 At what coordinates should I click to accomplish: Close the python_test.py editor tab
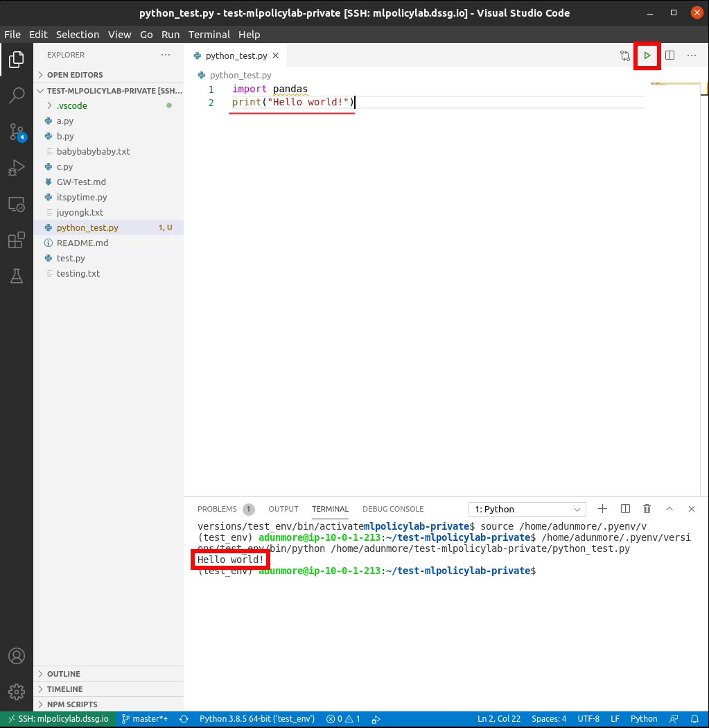click(x=276, y=55)
